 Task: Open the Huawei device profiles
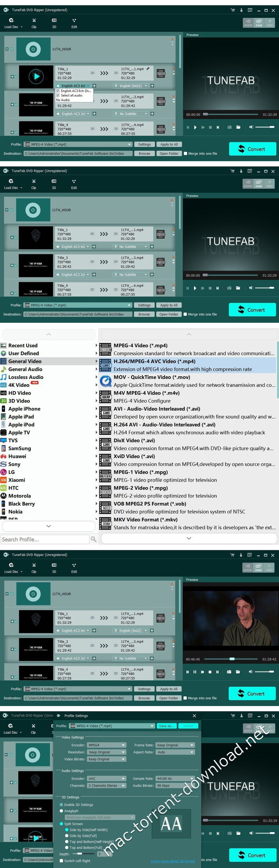pos(17,456)
